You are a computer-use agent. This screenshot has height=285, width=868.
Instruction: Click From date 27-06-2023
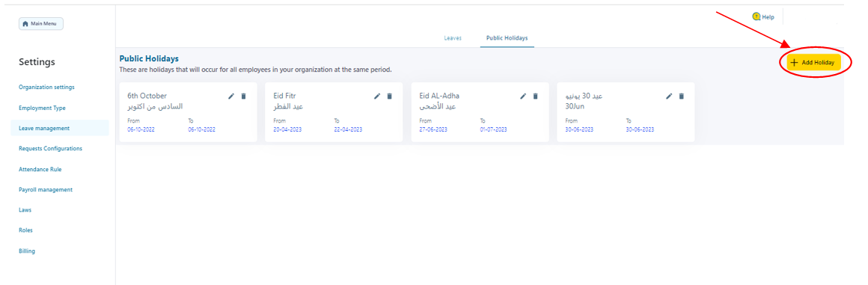(433, 129)
